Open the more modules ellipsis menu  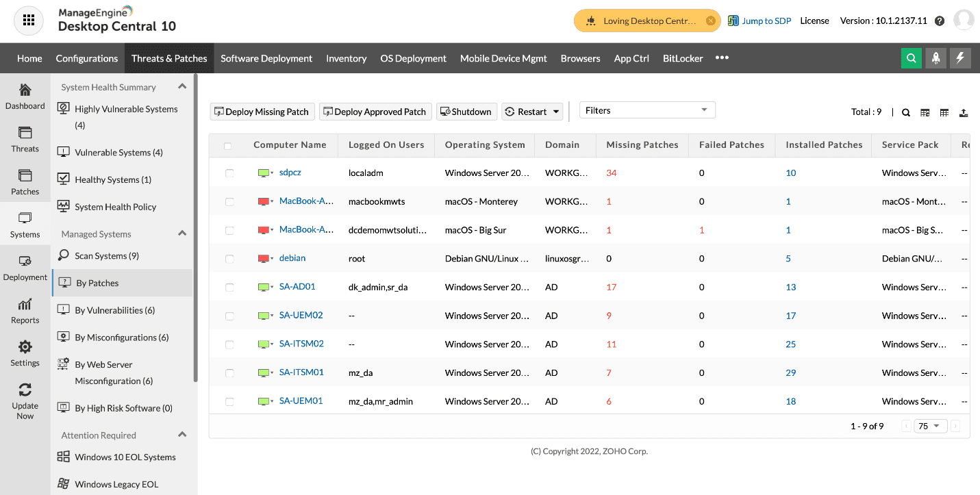722,58
